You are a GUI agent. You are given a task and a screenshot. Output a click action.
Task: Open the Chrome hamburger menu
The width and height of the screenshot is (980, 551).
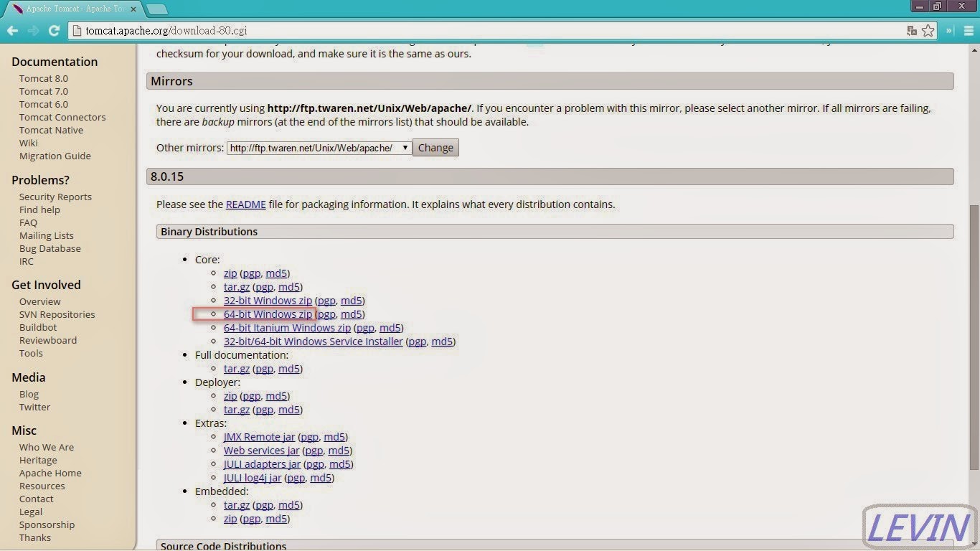pos(969,31)
